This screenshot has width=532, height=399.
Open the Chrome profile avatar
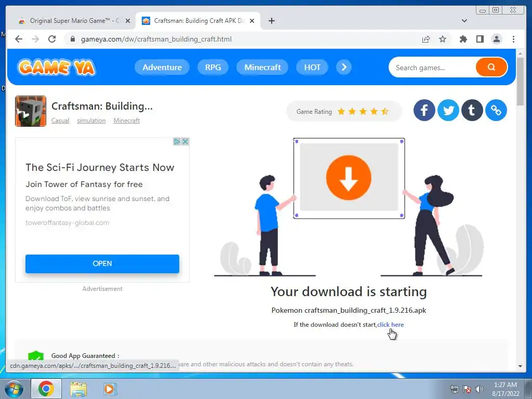coord(496,39)
